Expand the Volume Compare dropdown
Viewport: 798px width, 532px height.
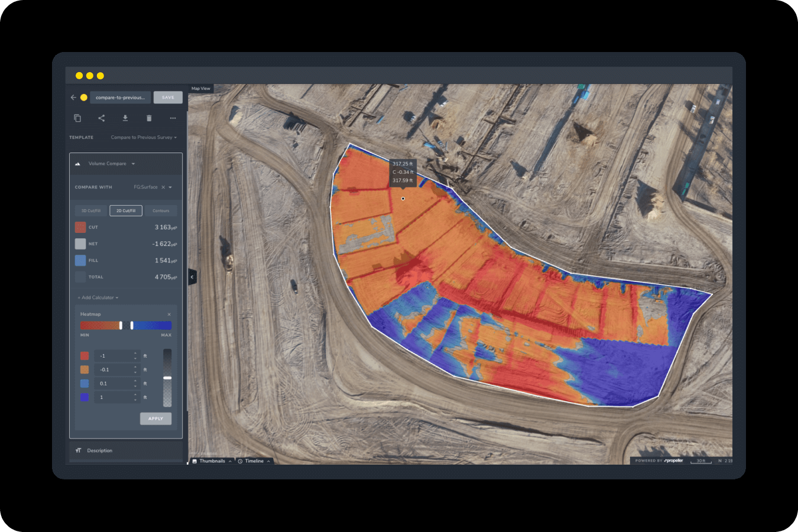(x=132, y=163)
